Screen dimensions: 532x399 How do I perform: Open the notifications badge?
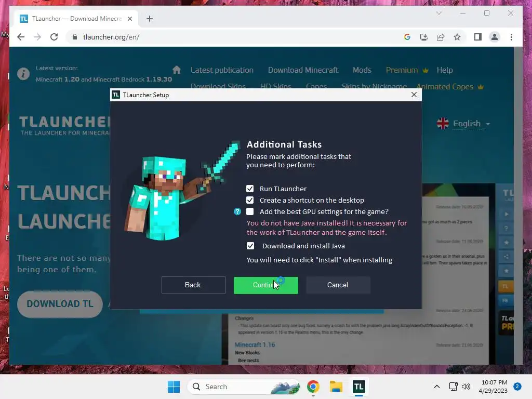point(517,387)
